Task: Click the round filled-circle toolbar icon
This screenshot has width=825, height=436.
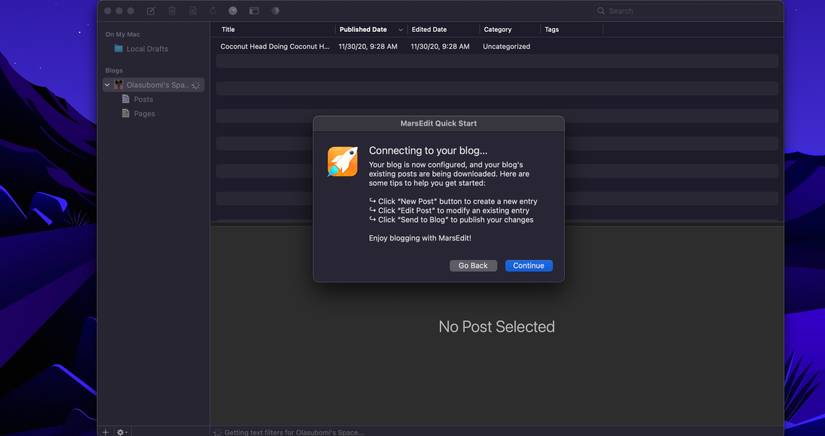Action: tap(233, 11)
